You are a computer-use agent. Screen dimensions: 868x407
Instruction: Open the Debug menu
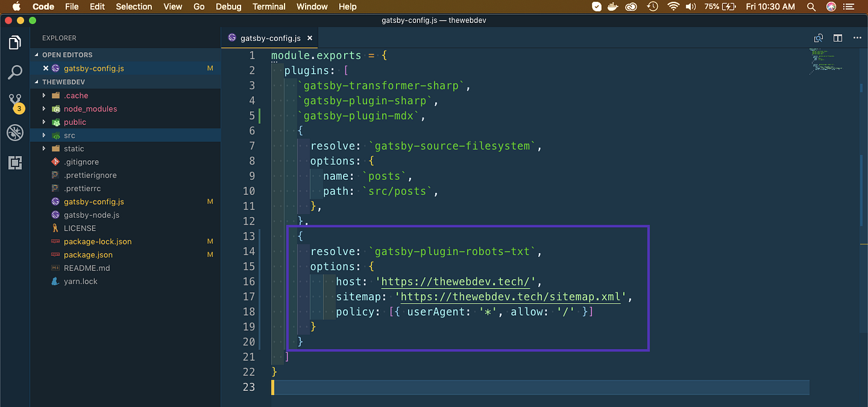click(x=229, y=7)
